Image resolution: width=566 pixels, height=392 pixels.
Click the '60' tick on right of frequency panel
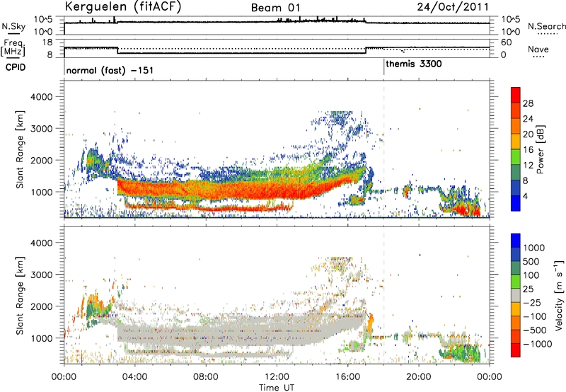pos(507,42)
